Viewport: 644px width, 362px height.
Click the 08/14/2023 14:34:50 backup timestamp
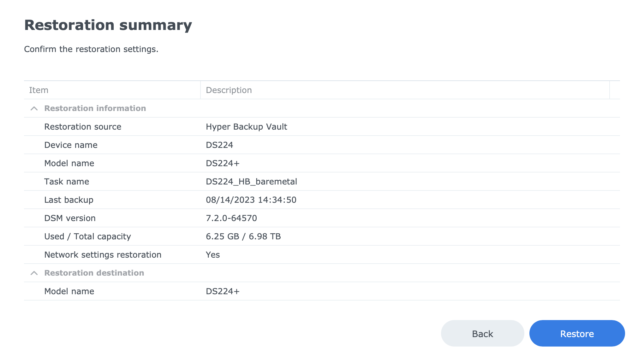(x=251, y=200)
